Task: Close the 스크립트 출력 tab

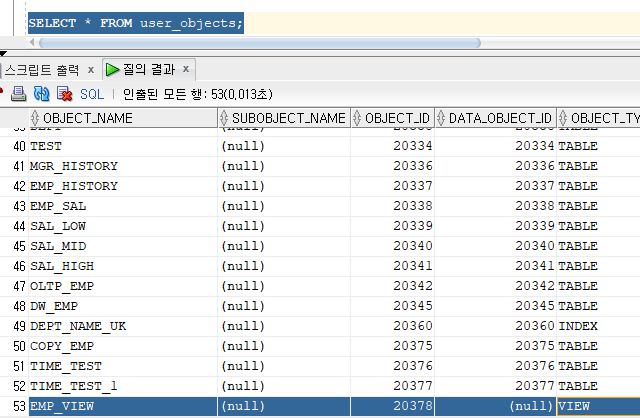Action: point(91,70)
